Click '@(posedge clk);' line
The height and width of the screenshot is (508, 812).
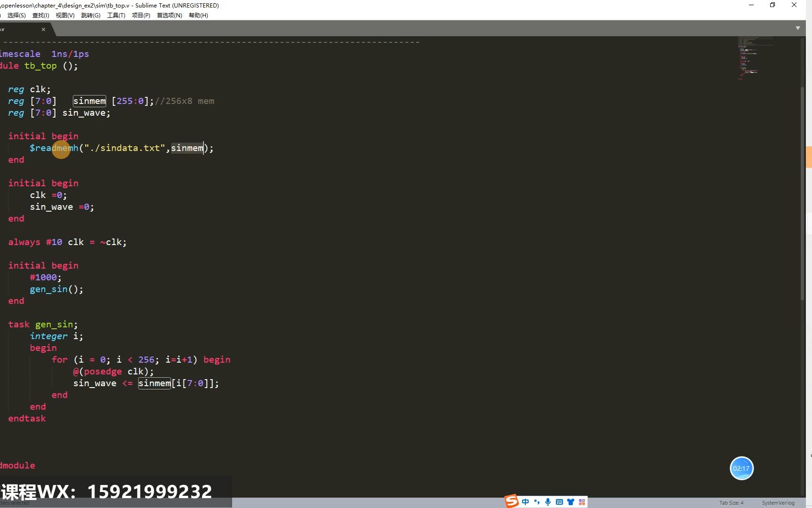point(113,372)
